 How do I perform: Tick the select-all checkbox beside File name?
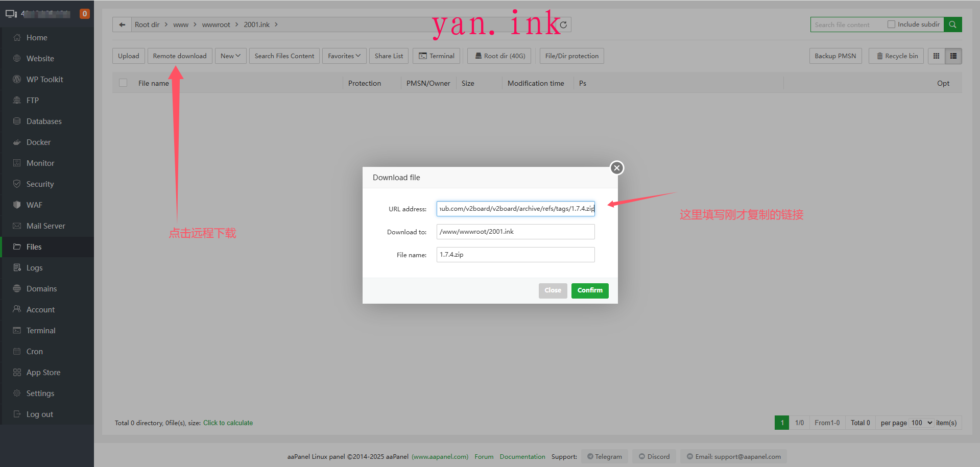click(x=123, y=83)
